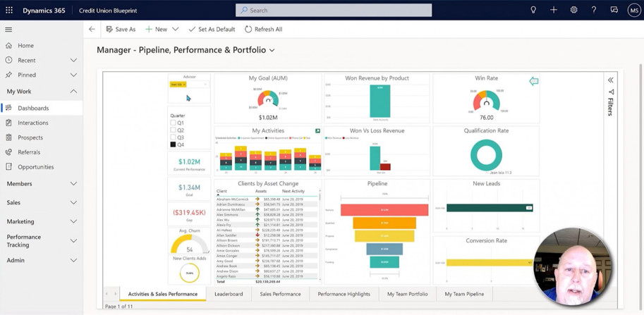Click Credit Union Blueprint app name
644x315 pixels.
point(108,11)
